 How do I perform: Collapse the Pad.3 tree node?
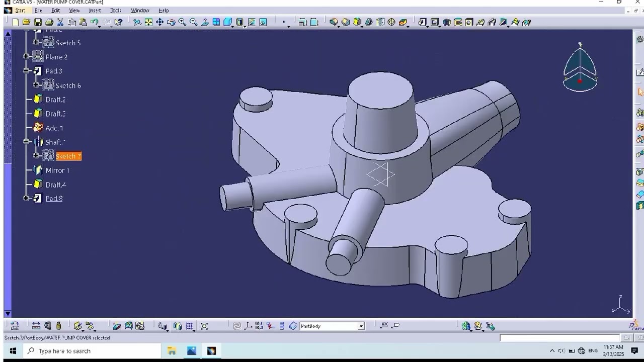pos(27,71)
